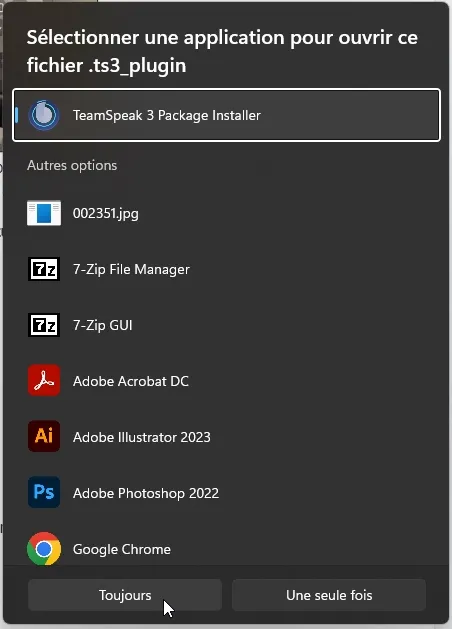The height and width of the screenshot is (629, 452).
Task: Select the Adobe Acrobat DC icon
Action: tap(44, 381)
